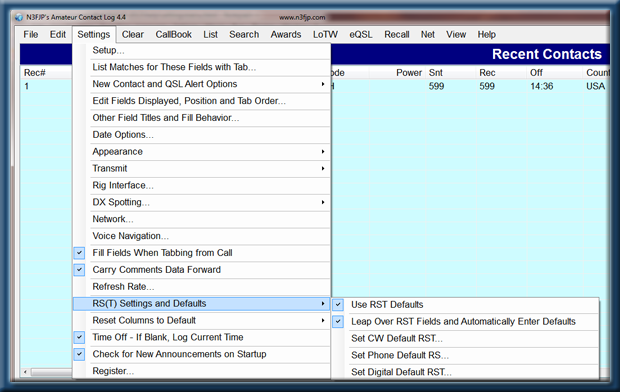Open the Edit menu
The image size is (620, 392).
coord(57,34)
